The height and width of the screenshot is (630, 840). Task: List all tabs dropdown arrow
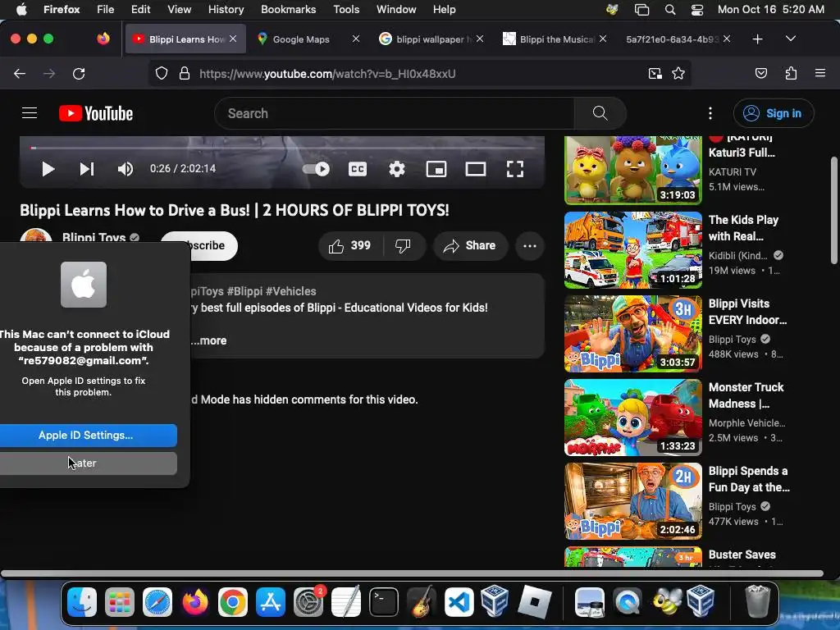(x=790, y=39)
